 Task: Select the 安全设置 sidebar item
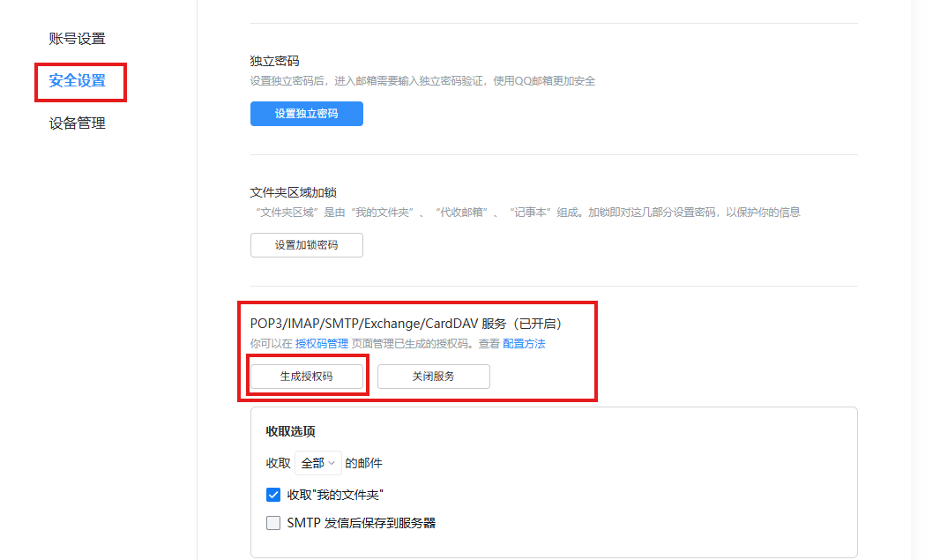(78, 82)
